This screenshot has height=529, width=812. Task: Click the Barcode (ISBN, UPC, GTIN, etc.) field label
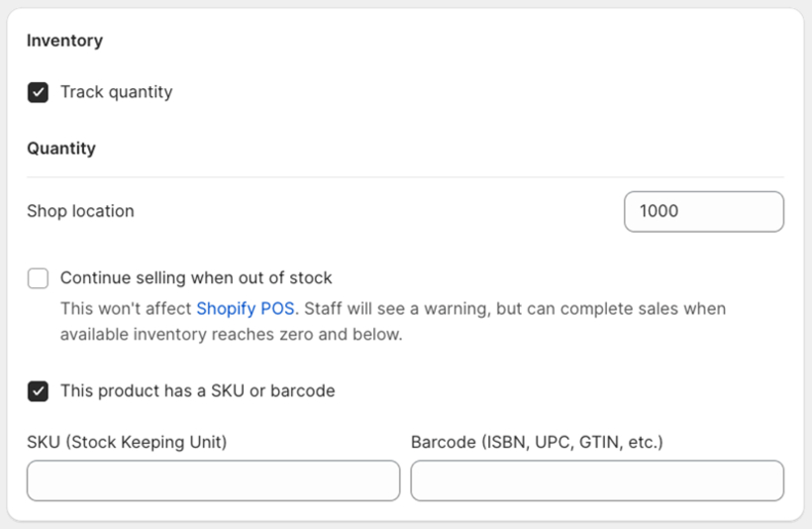[537, 442]
